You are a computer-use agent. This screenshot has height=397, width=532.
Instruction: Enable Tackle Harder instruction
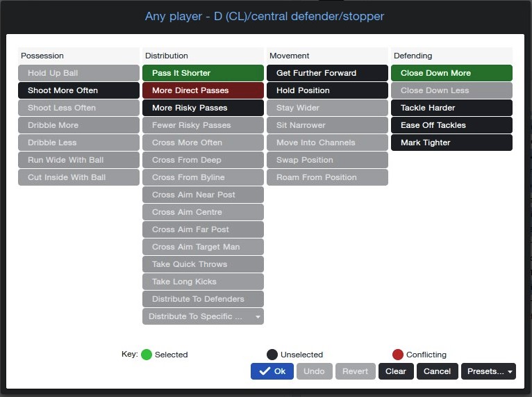pyautogui.click(x=451, y=108)
